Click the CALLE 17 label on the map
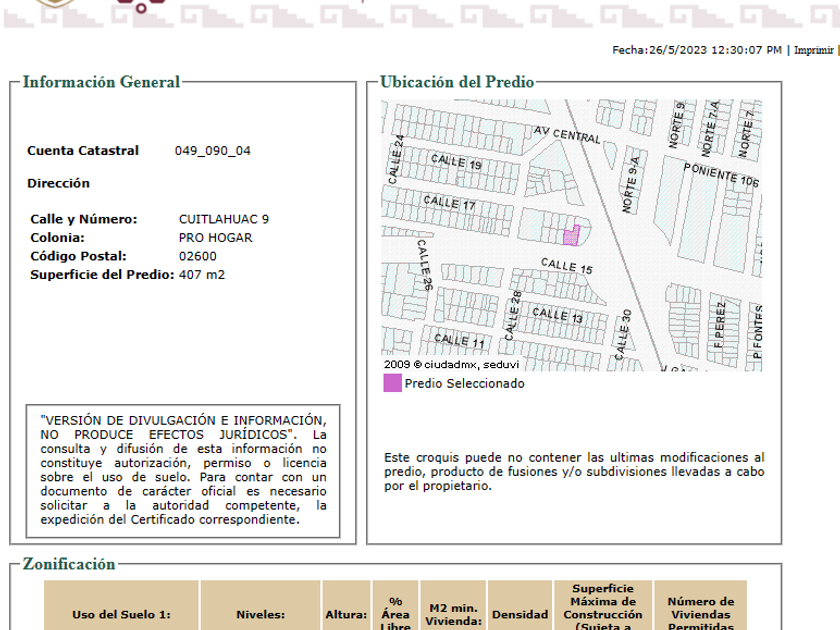Image resolution: width=840 pixels, height=630 pixels. coord(449,202)
